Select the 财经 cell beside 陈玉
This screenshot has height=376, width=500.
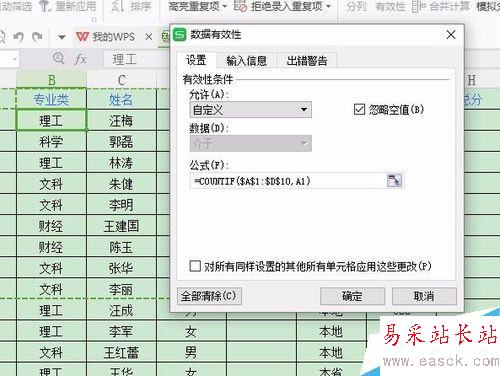51,247
